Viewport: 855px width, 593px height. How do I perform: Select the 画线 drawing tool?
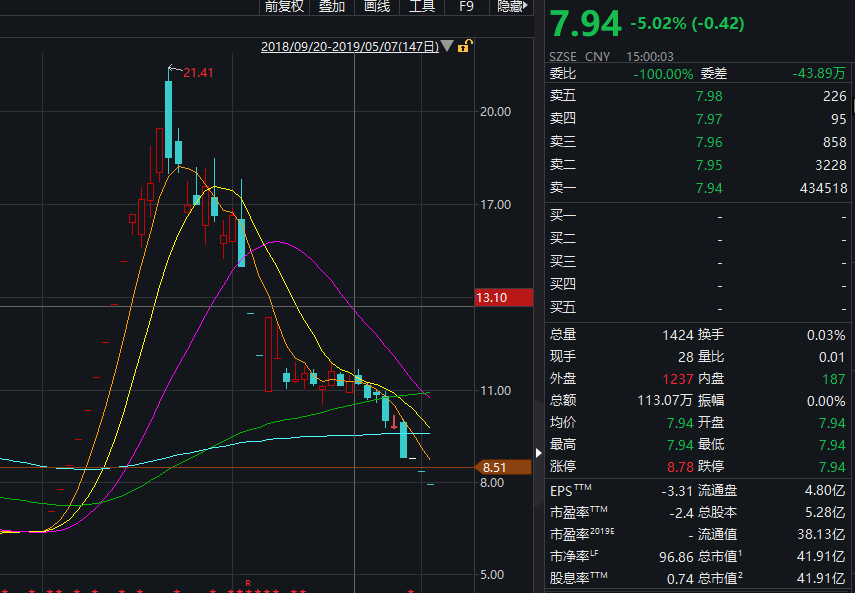[x=377, y=7]
